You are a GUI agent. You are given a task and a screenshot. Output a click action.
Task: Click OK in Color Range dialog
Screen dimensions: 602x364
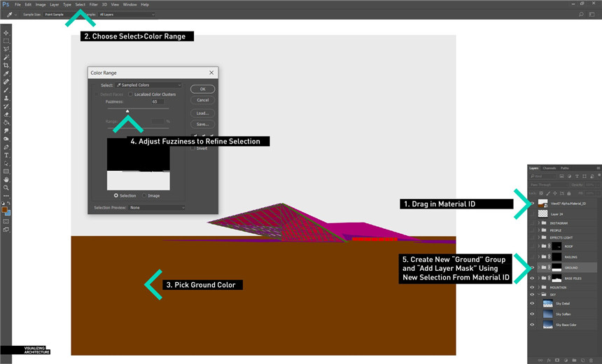(x=202, y=90)
